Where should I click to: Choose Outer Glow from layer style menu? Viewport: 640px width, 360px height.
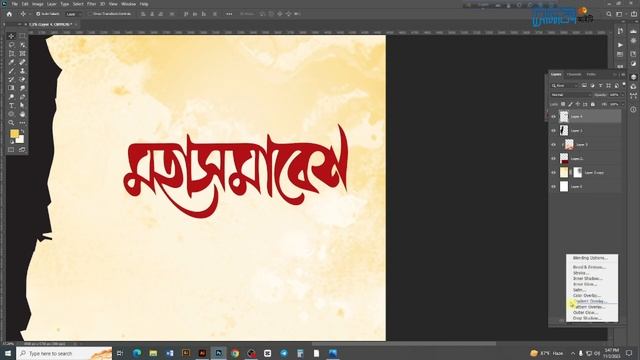[x=585, y=312]
